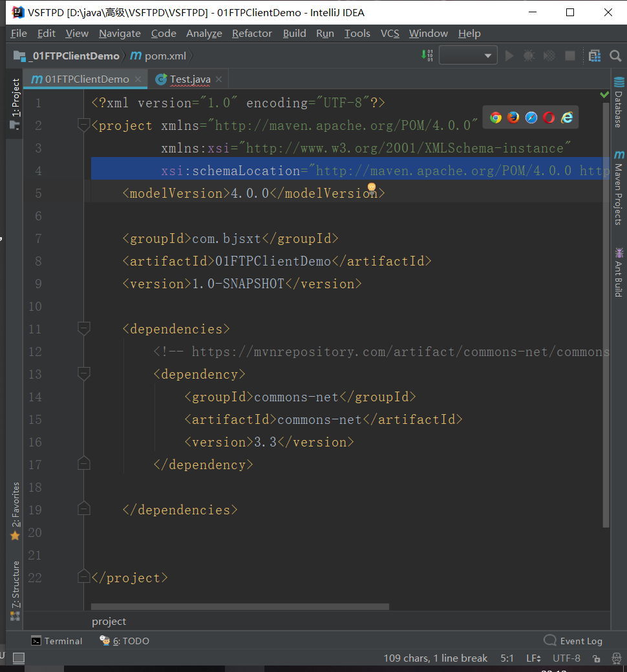Viewport: 627px width, 672px height.
Task: Open the 6: TODO tool window
Action: 124,641
